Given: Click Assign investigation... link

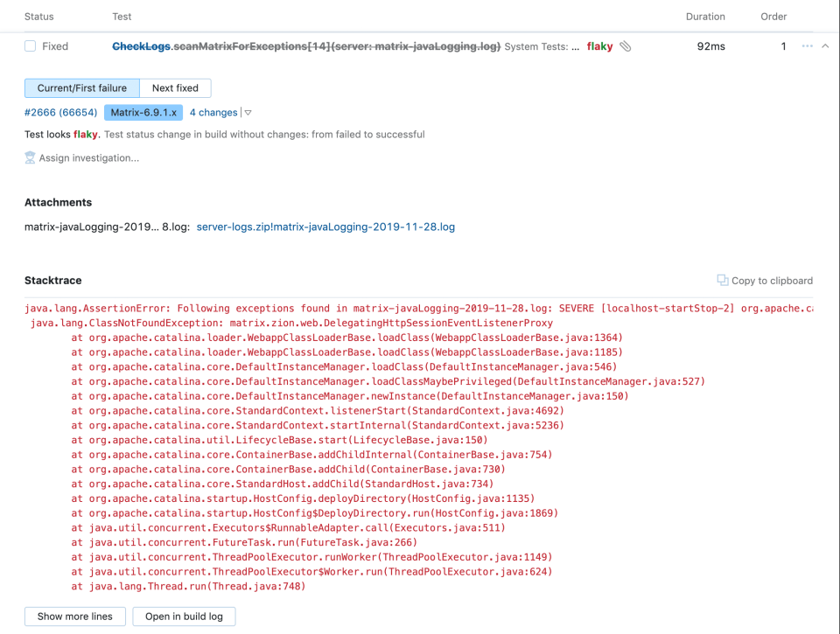Looking at the screenshot, I should pyautogui.click(x=88, y=158).
